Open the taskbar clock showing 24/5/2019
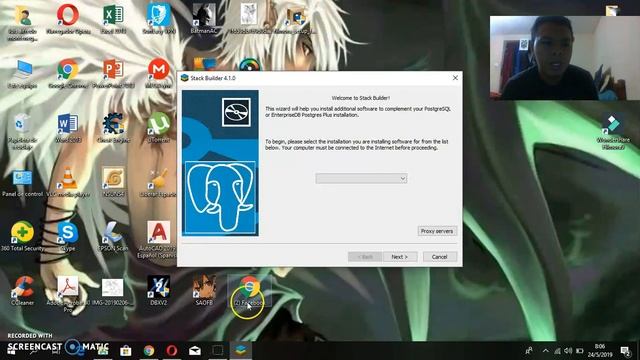Viewport: 640px width, 360px height. (x=600, y=351)
